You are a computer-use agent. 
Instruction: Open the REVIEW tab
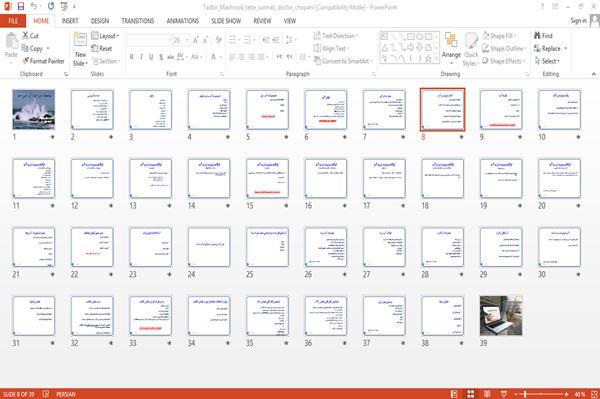coord(262,21)
